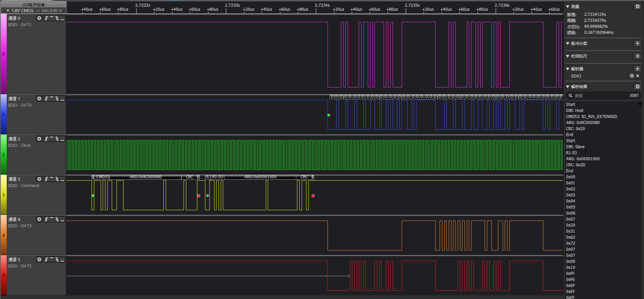
Task: Open settings gear for 通道 2
Action: [39, 139]
